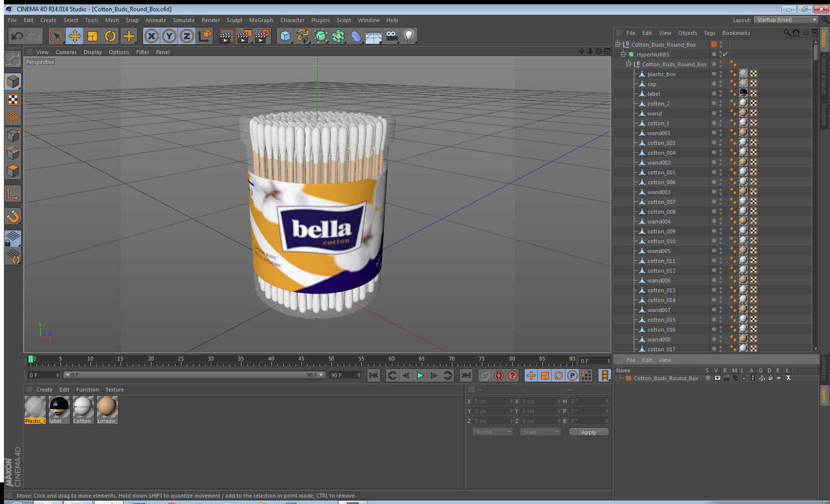Open the Object Manager Bookmarks menu

736,33
